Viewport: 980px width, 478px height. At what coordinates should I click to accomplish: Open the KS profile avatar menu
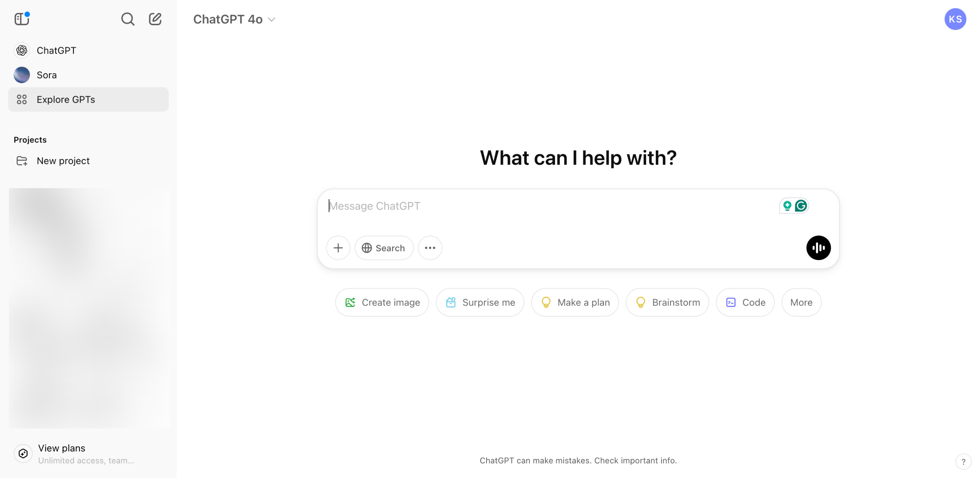coord(955,19)
